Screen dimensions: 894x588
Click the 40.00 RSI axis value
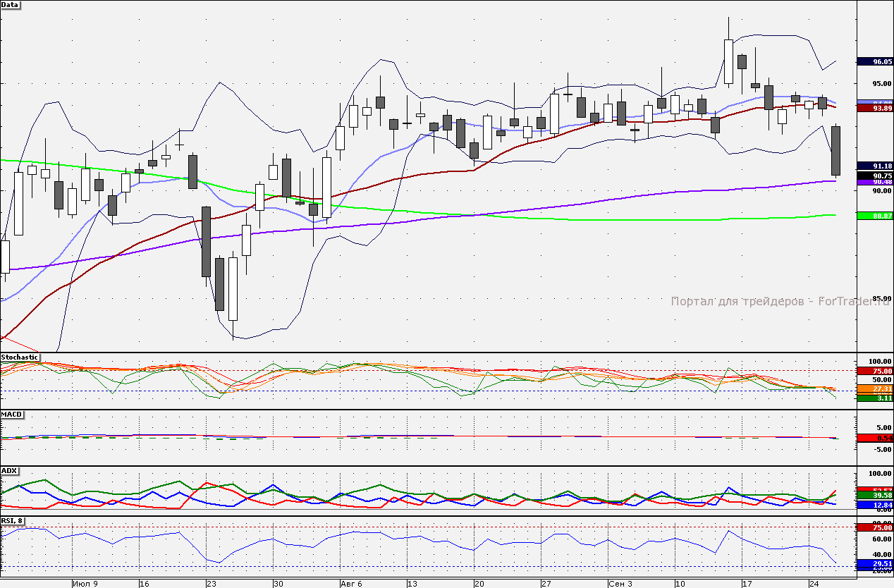(881, 554)
